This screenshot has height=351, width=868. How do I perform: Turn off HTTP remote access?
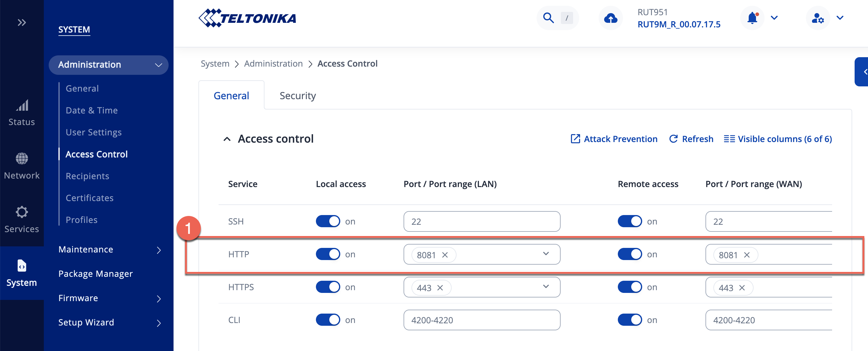tap(629, 254)
